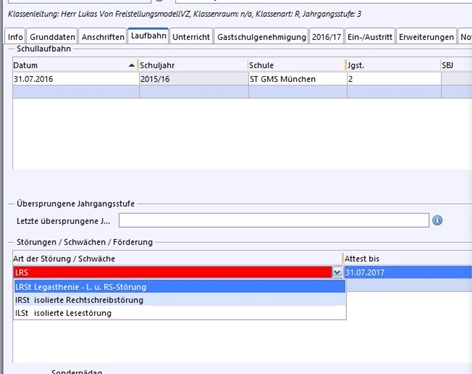Switch to the Grunddaten tab
The width and height of the screenshot is (472, 374).
pos(52,37)
